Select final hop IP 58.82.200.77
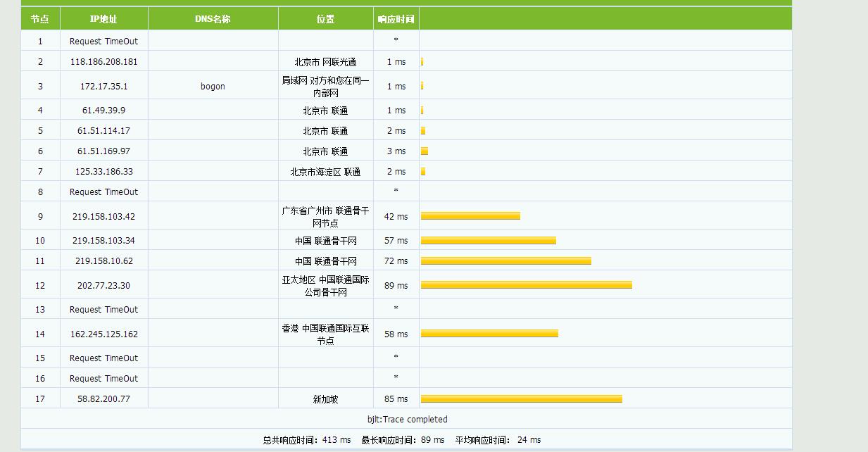Screen dimensions: 868x452 pos(104,399)
